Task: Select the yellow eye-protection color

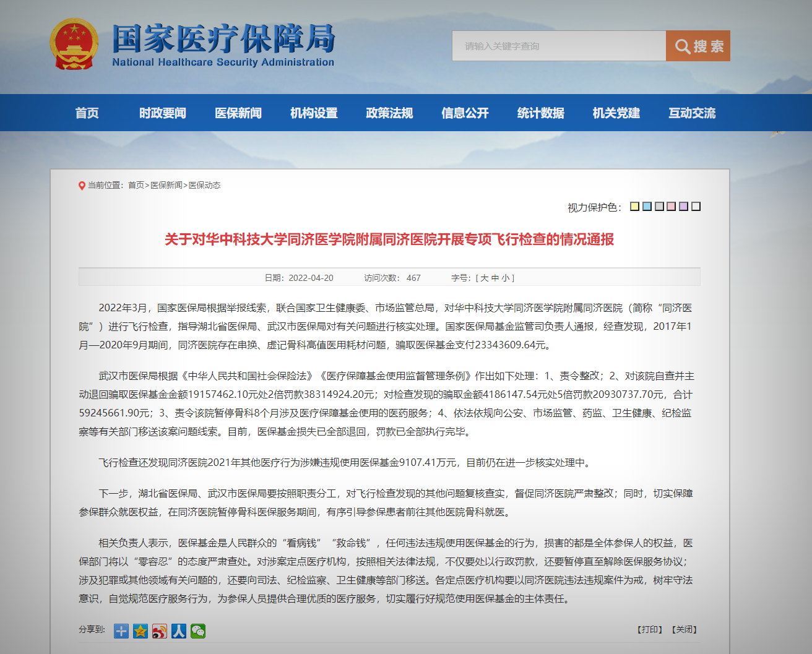Action: (x=634, y=206)
